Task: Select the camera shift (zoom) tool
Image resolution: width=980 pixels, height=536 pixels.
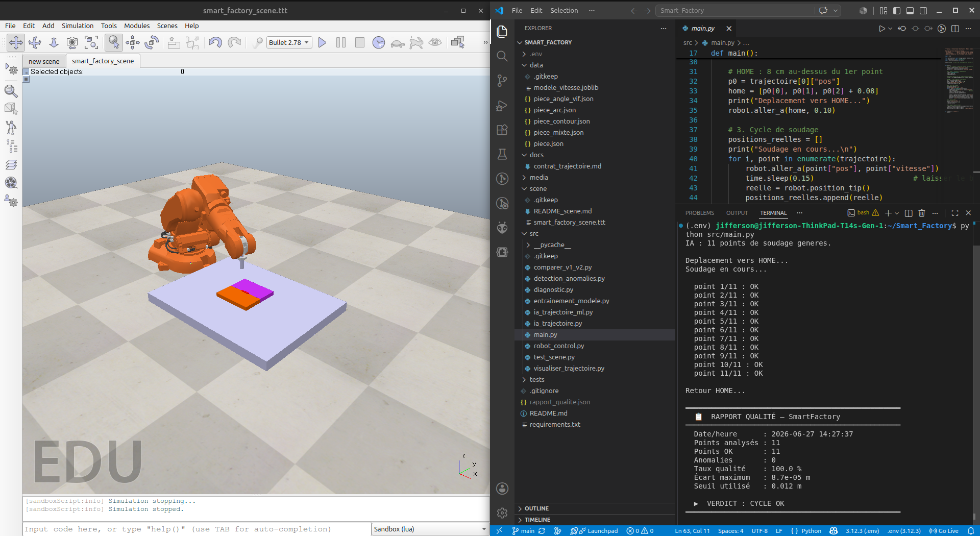Action: (x=54, y=42)
